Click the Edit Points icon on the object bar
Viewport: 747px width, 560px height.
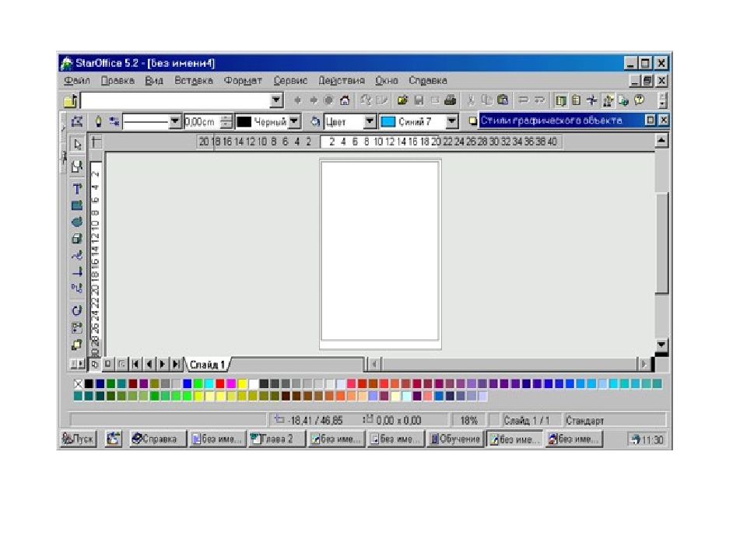77,121
